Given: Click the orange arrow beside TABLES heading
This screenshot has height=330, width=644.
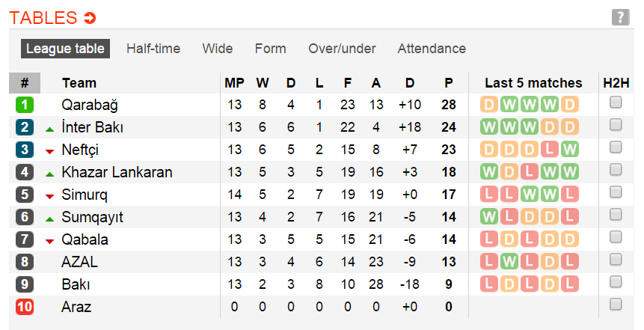Looking at the screenshot, I should (90, 18).
